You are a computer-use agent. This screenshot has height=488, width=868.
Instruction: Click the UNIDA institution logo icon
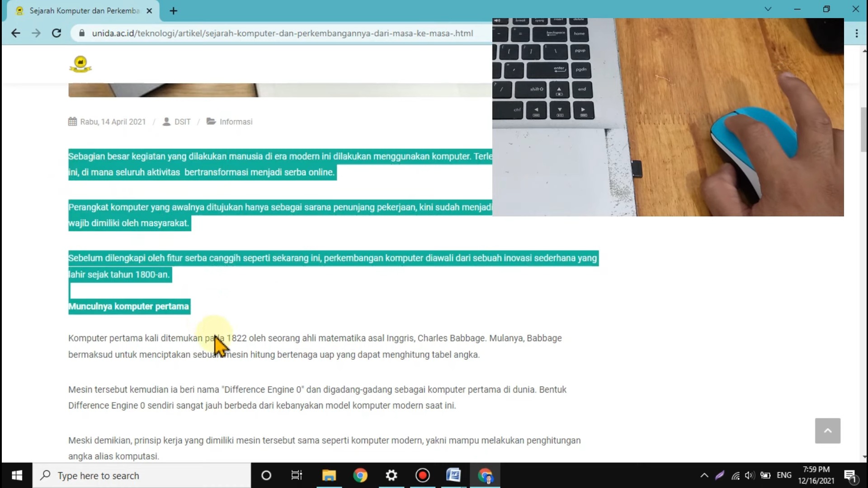coord(80,64)
